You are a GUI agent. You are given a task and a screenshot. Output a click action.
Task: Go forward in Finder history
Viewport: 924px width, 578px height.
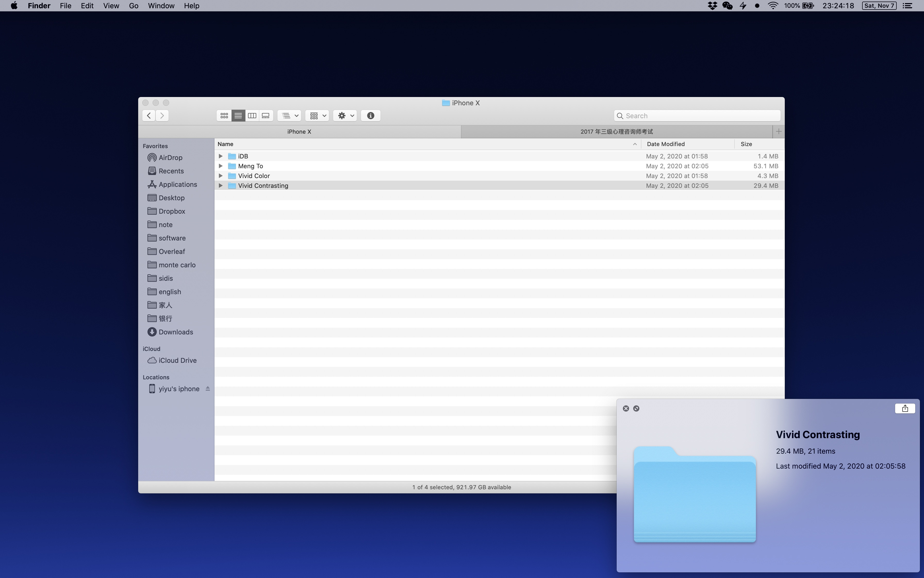(162, 115)
